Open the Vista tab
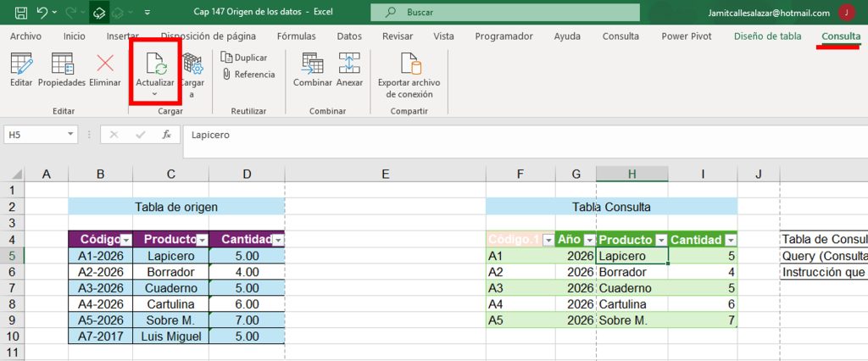The width and height of the screenshot is (868, 361). click(x=443, y=36)
